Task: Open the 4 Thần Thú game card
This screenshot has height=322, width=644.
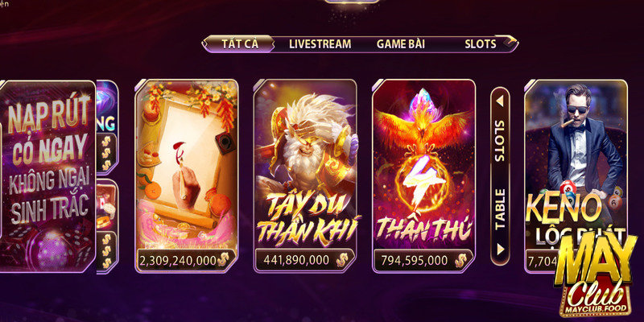Action: (424, 175)
